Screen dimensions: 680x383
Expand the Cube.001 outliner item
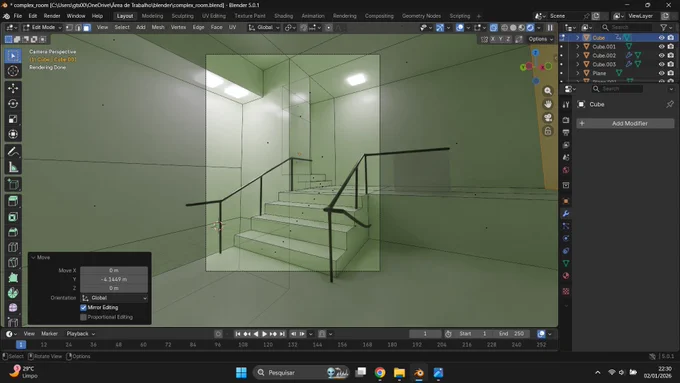[x=578, y=46]
